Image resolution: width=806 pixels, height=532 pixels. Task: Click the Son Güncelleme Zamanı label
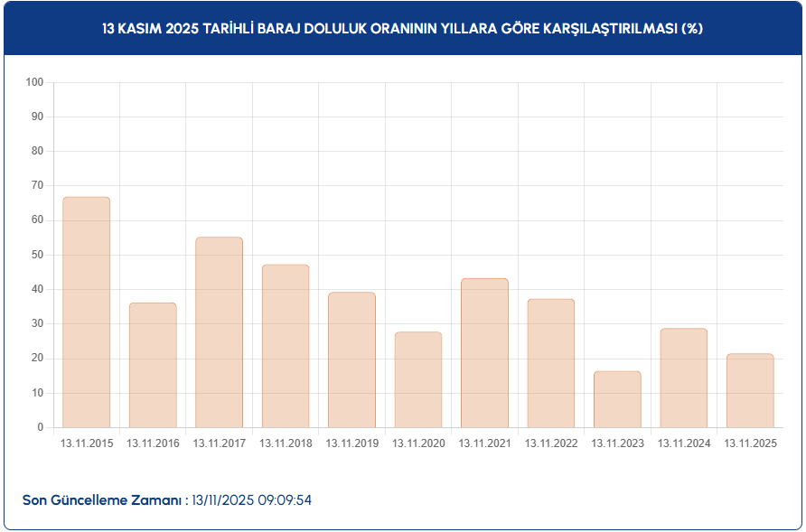point(103,500)
